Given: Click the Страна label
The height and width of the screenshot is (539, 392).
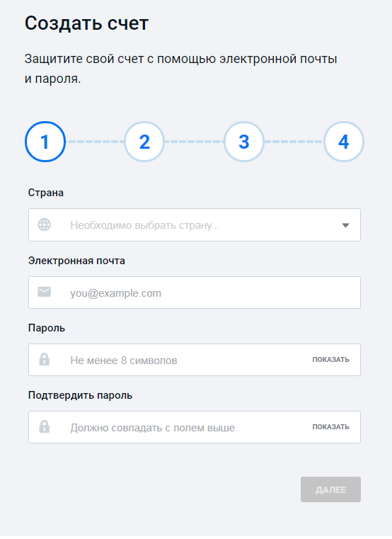Looking at the screenshot, I should [46, 193].
